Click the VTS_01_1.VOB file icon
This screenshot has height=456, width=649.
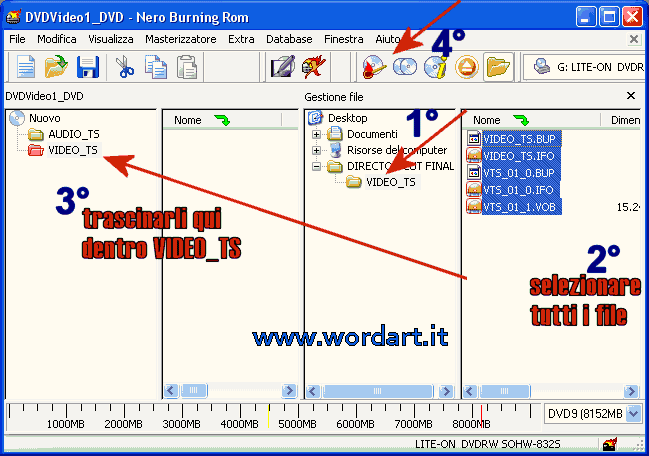pos(474,206)
